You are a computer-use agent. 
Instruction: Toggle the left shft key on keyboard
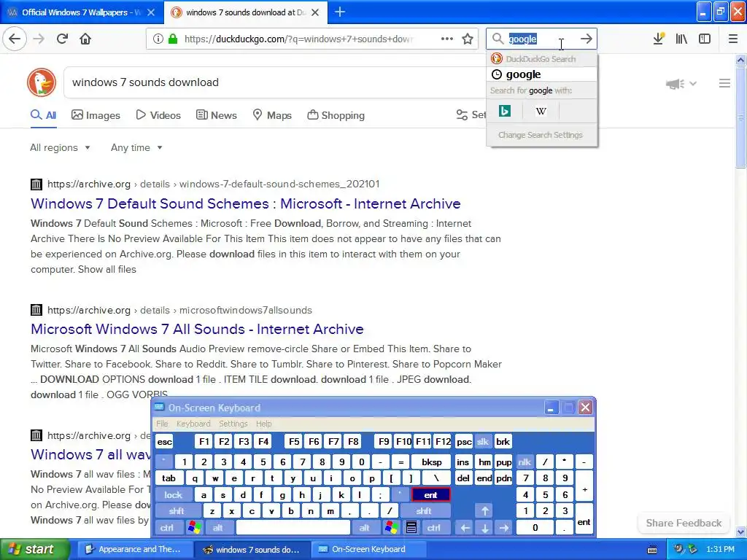click(177, 511)
